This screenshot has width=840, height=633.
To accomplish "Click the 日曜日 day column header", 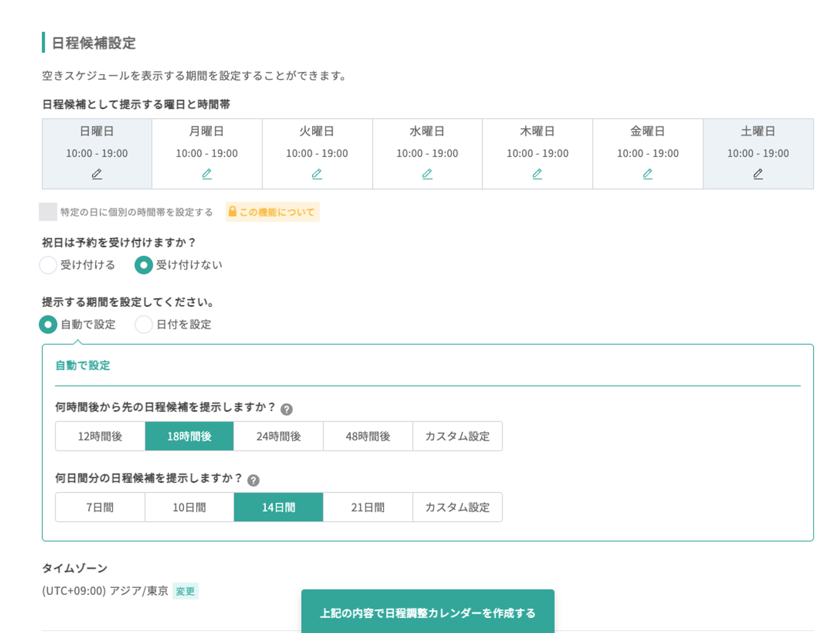I will (97, 131).
